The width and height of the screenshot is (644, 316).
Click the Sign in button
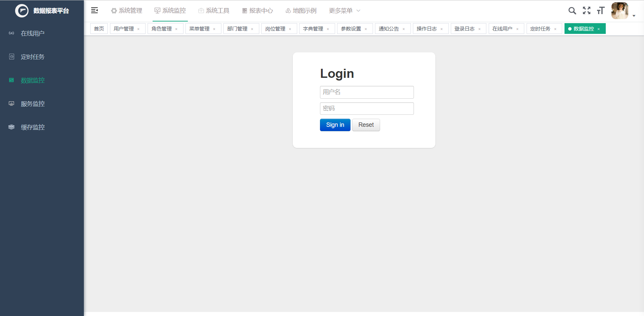pyautogui.click(x=335, y=124)
